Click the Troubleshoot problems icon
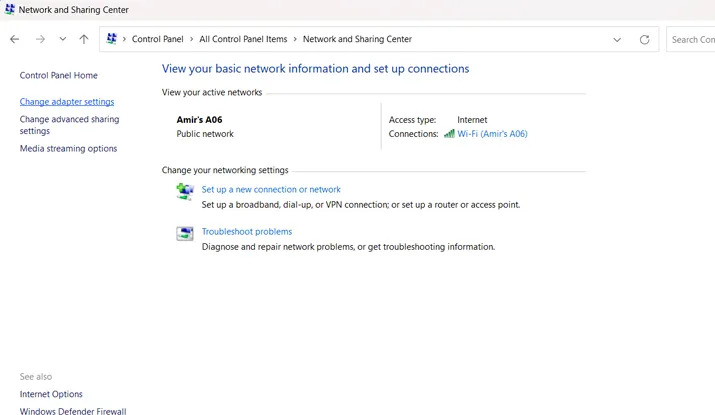The image size is (715, 415). pos(185,233)
